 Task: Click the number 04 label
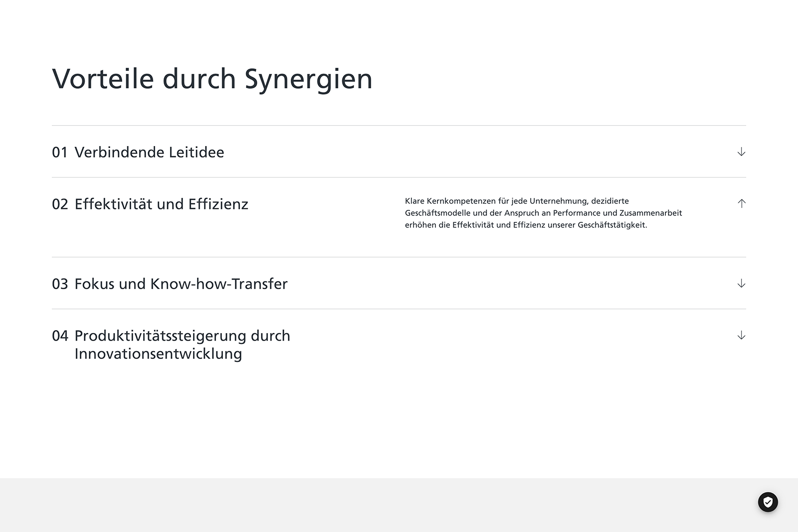pyautogui.click(x=60, y=336)
